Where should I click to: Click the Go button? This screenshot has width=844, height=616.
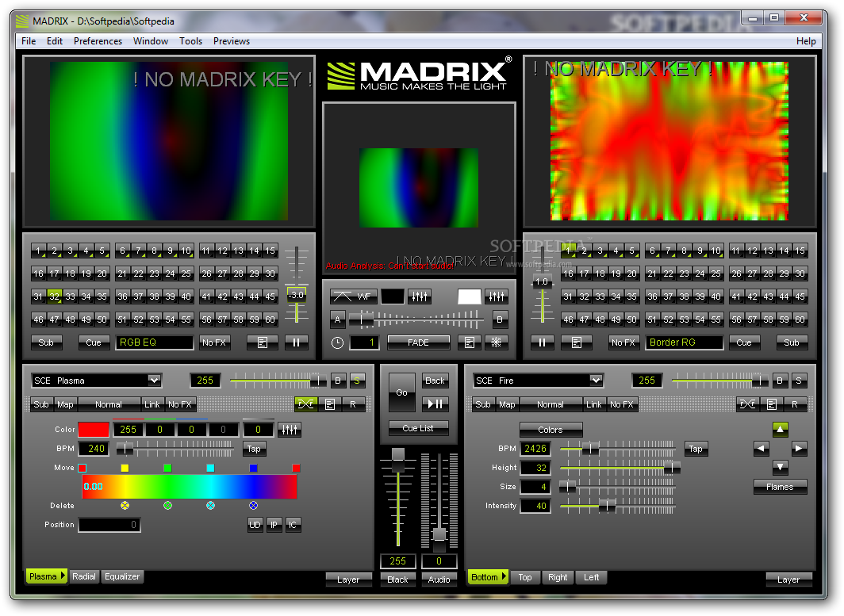click(402, 392)
